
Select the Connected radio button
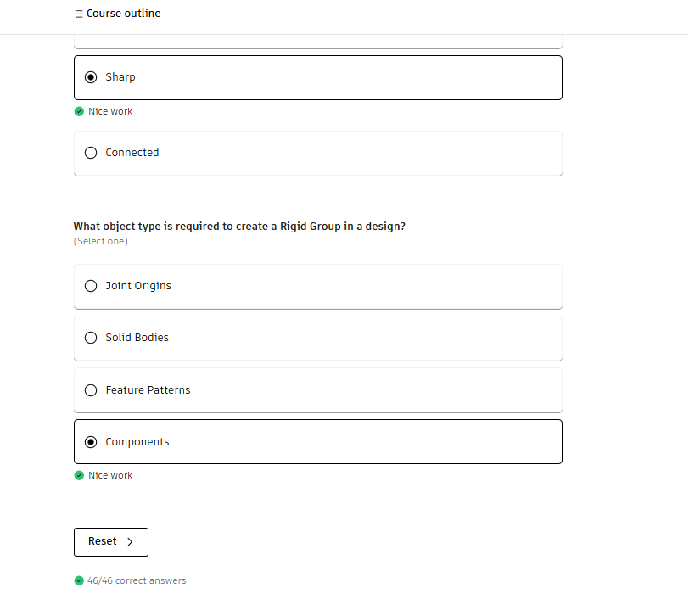[x=91, y=154]
